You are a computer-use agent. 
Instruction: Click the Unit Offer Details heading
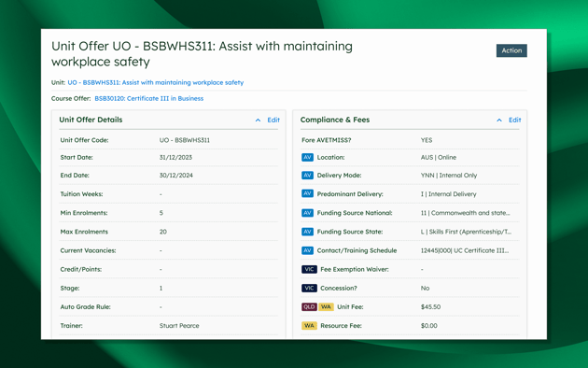point(91,120)
